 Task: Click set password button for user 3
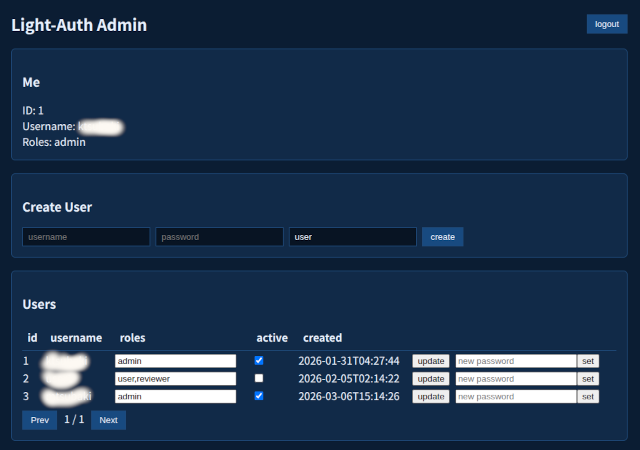588,397
